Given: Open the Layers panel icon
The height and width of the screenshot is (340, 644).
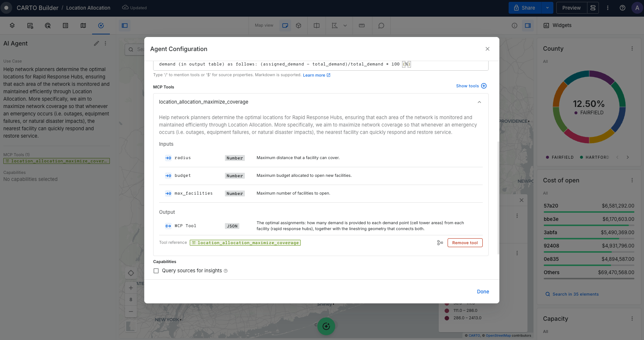Looking at the screenshot, I should [x=12, y=26].
